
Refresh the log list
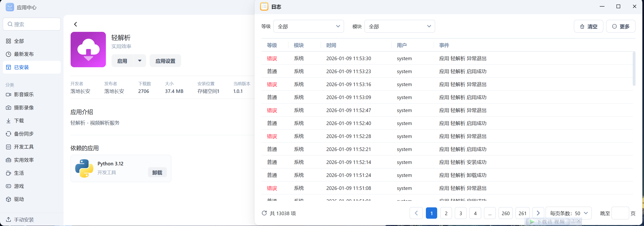pos(264,213)
